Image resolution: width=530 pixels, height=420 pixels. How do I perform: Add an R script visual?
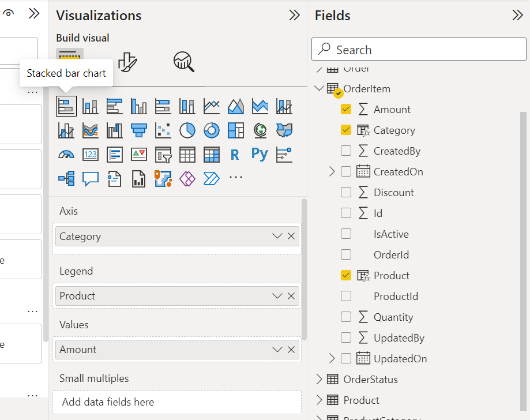click(235, 155)
